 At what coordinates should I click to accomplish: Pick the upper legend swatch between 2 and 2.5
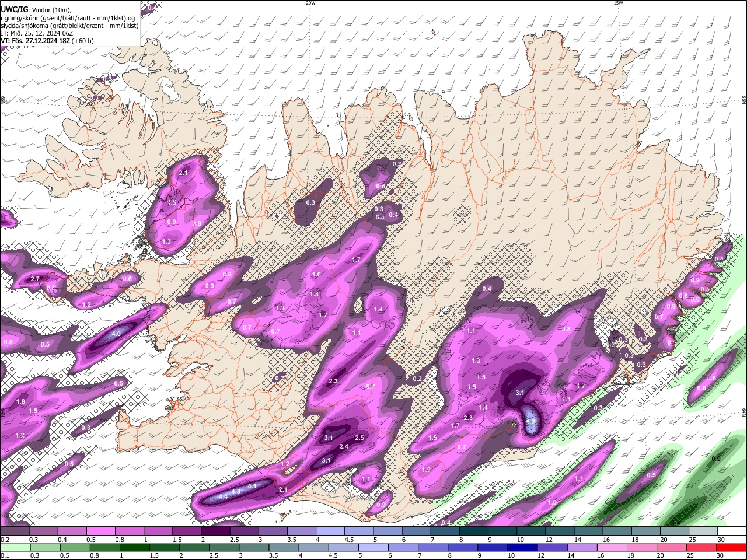(215, 531)
